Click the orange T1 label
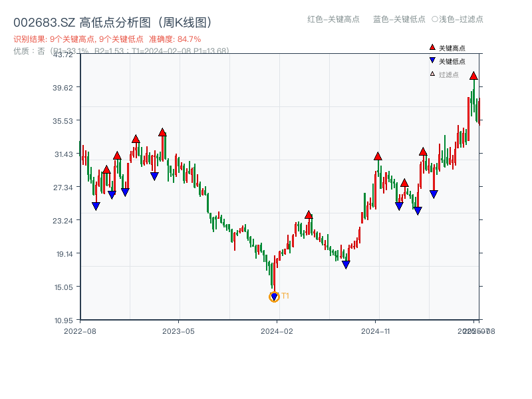The height and width of the screenshot is (399, 532). point(285,296)
